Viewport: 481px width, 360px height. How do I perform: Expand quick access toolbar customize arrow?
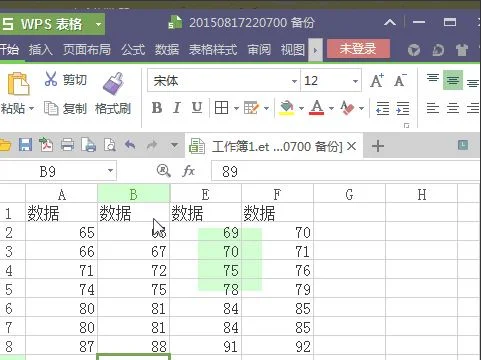[174, 145]
